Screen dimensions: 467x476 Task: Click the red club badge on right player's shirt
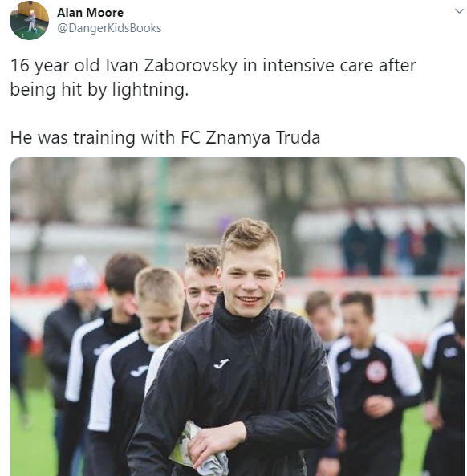pos(376,372)
